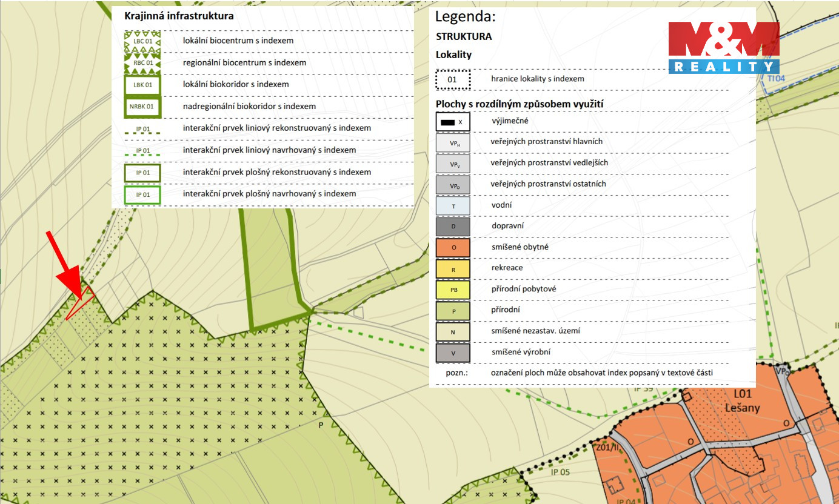Select the RBC 01 regional biocentre symbol
The width and height of the screenshot is (839, 504).
pyautogui.click(x=142, y=63)
